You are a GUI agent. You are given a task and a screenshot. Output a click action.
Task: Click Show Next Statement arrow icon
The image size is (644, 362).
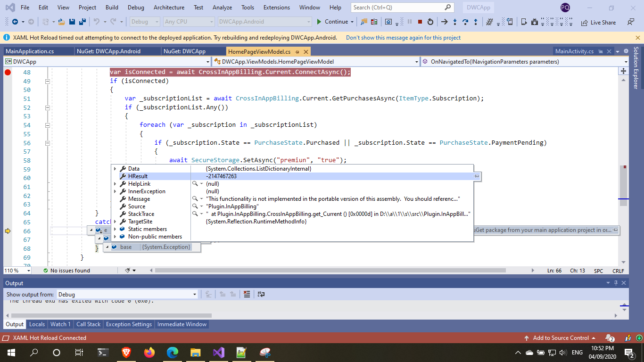tap(444, 22)
